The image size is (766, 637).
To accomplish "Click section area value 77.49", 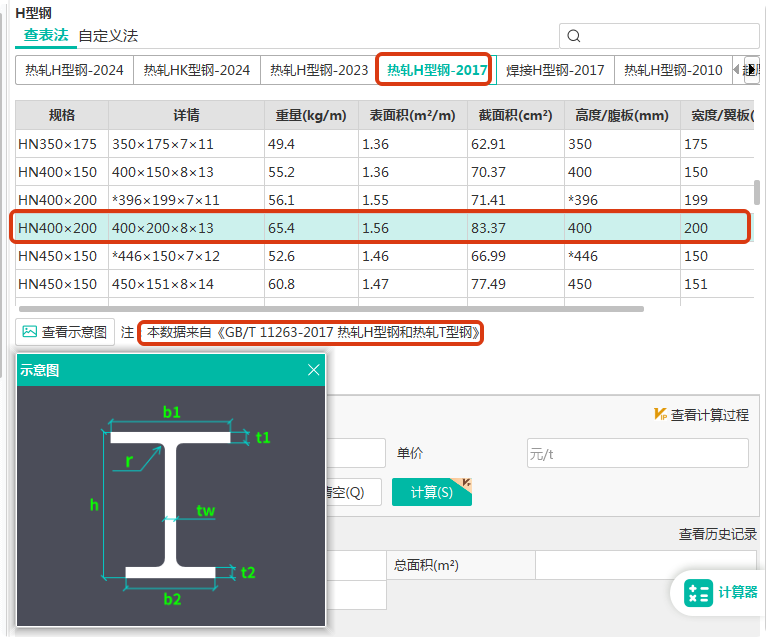I will click(488, 284).
